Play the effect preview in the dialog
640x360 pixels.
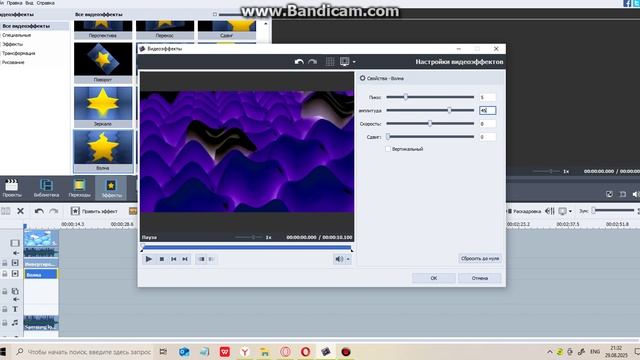(149, 259)
